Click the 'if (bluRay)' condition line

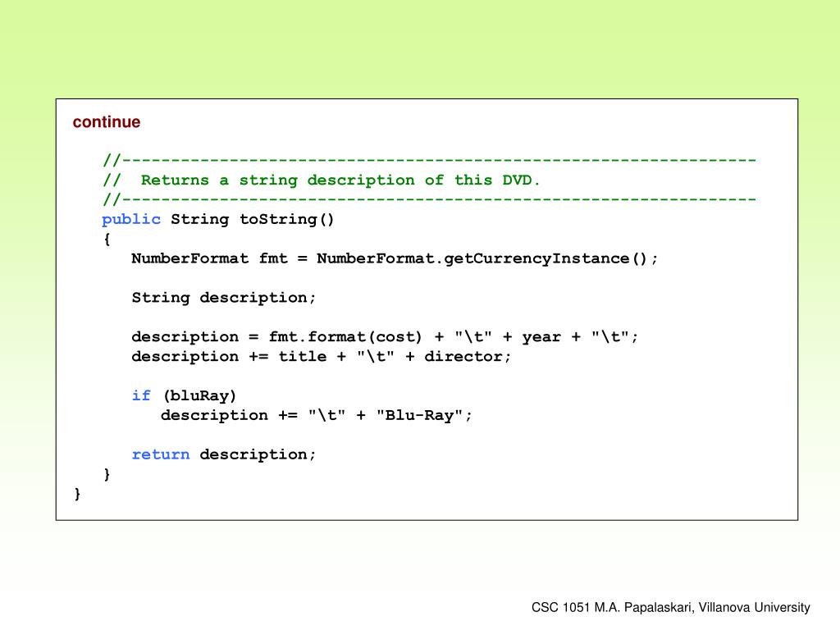point(184,396)
